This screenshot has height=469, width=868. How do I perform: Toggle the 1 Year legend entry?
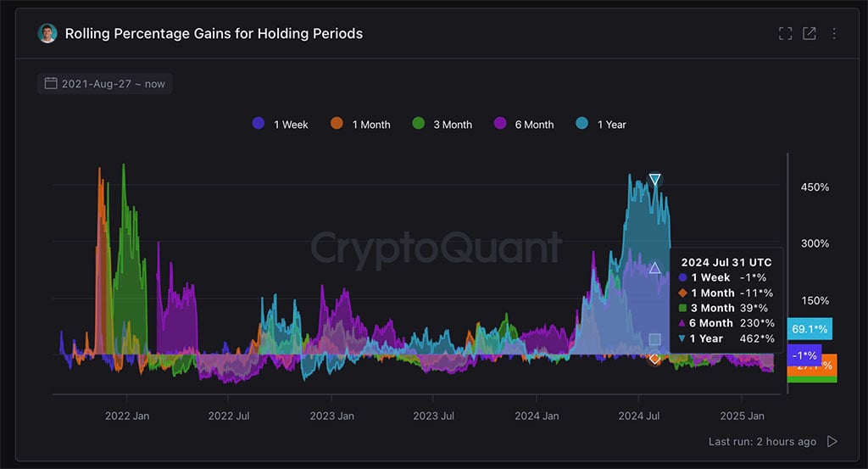[x=601, y=124]
